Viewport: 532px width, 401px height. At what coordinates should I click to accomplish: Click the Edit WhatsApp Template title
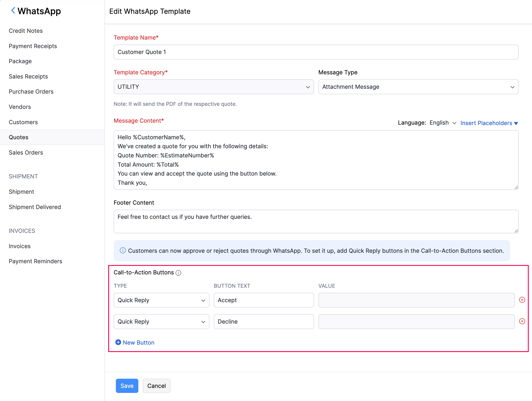click(x=150, y=11)
